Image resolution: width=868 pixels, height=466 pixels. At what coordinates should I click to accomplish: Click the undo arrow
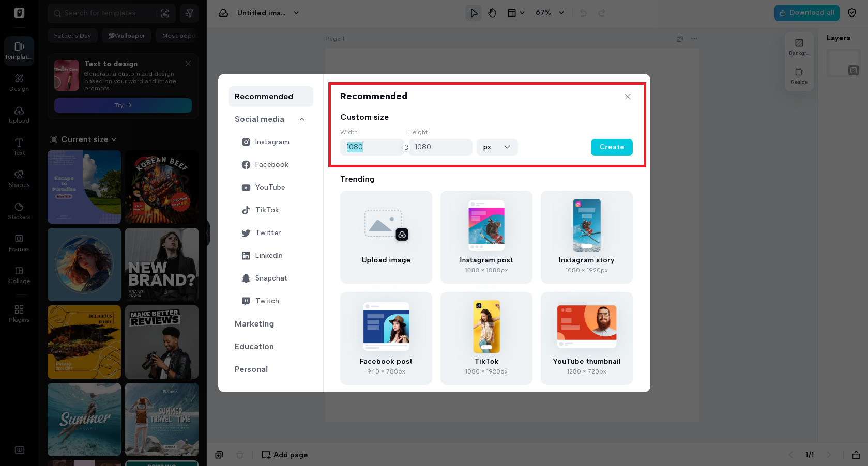[583, 13]
